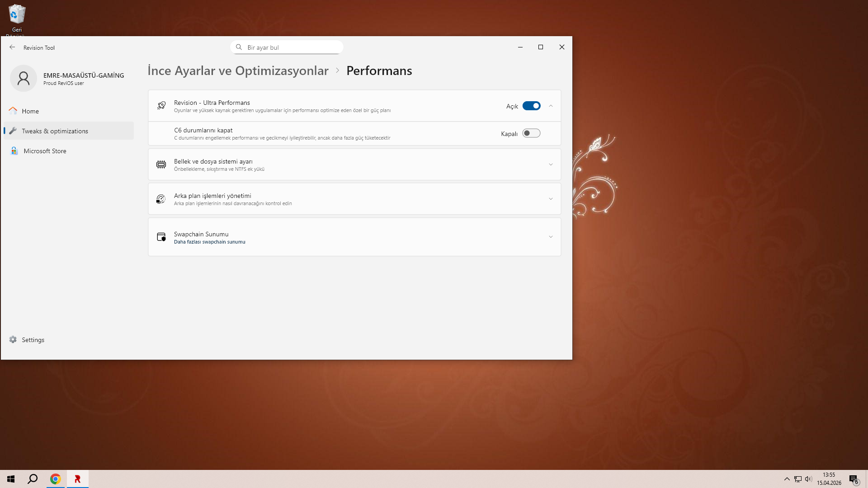Click the volume speaker tray icon
Screen dimensions: 868x488
click(x=808, y=479)
